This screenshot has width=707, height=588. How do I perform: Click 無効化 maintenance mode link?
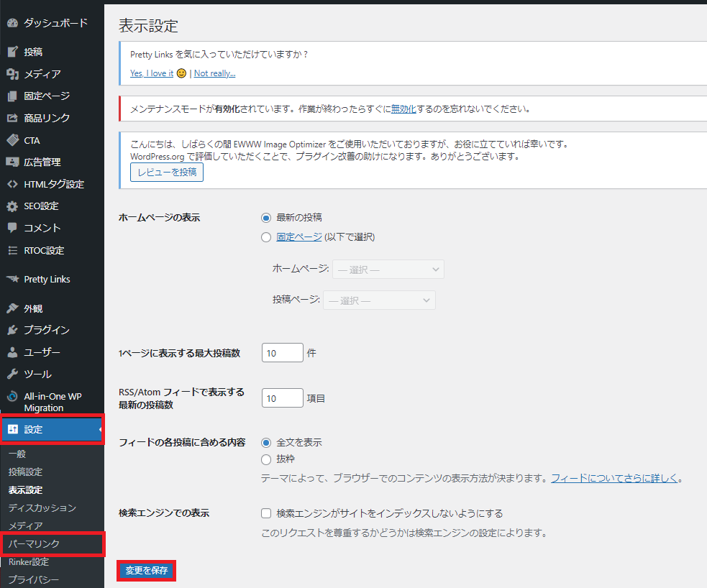tap(403, 109)
